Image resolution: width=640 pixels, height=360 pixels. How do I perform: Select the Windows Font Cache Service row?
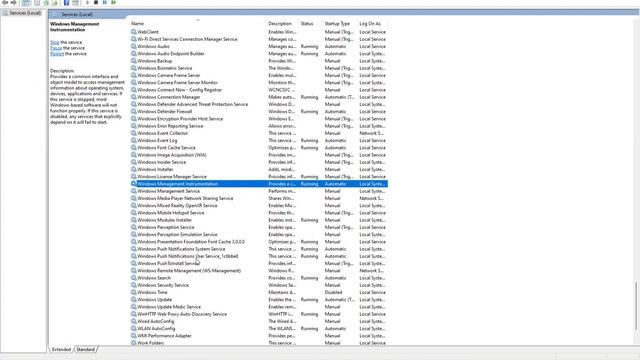tap(259, 148)
